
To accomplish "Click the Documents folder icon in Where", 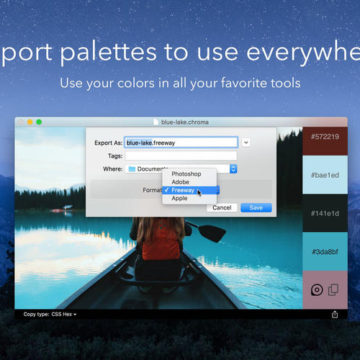I will click(132, 169).
